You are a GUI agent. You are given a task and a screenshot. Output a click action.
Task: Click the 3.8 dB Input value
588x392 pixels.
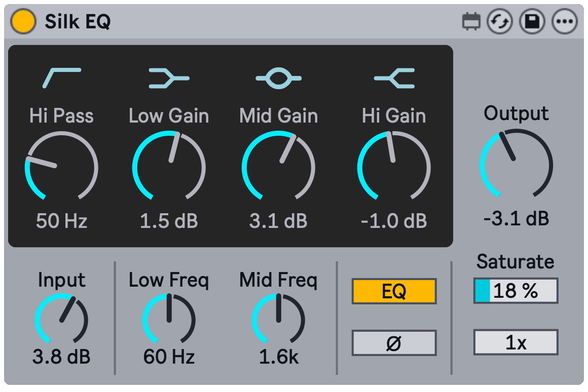point(61,357)
